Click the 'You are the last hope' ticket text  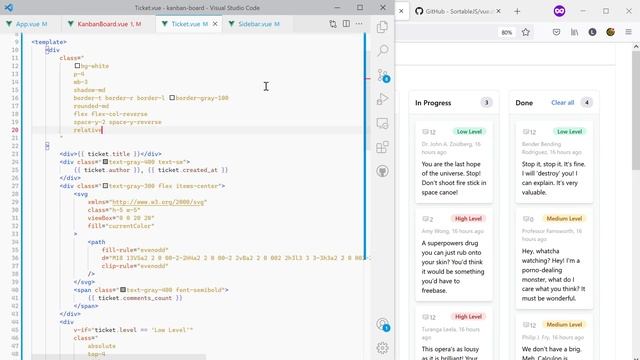pyautogui.click(x=454, y=178)
